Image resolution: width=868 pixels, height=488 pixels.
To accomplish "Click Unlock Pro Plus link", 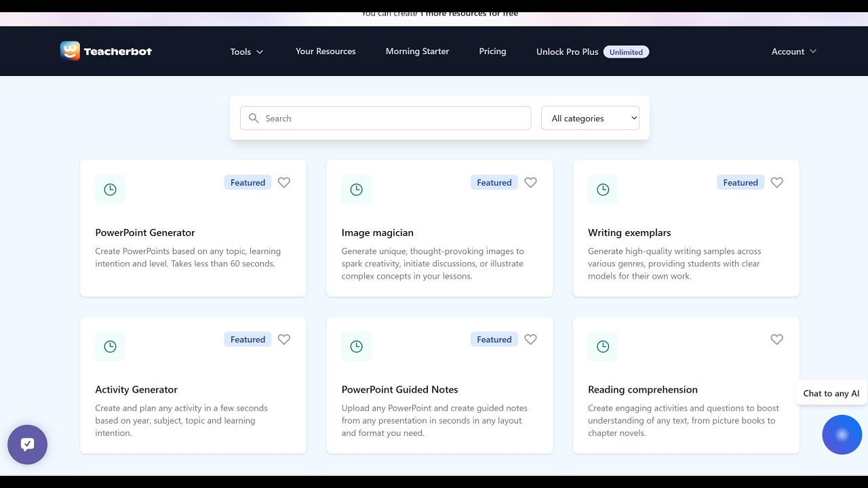I will pyautogui.click(x=567, y=52).
